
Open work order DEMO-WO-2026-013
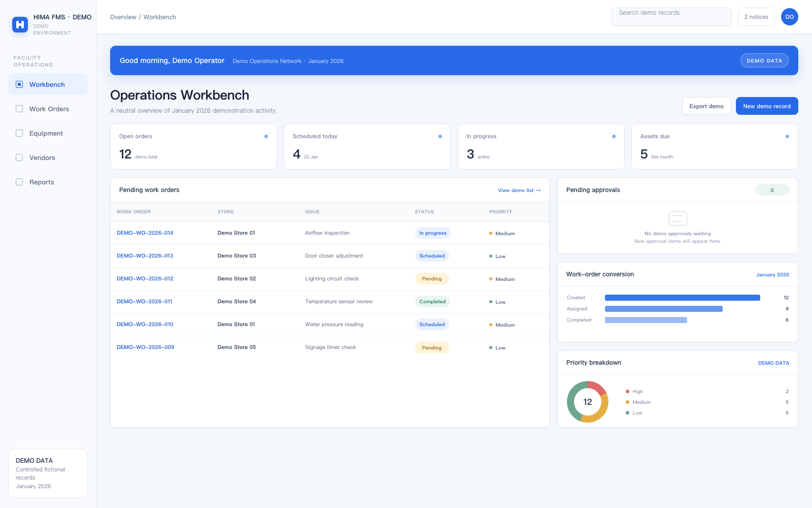click(145, 256)
